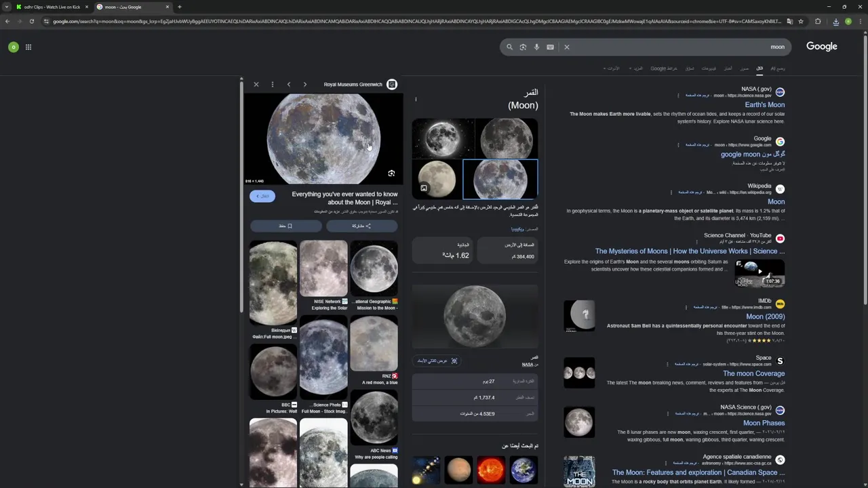Open three-dot menu beside the Wikipedia Moon result
868x488 pixels.
(x=671, y=192)
